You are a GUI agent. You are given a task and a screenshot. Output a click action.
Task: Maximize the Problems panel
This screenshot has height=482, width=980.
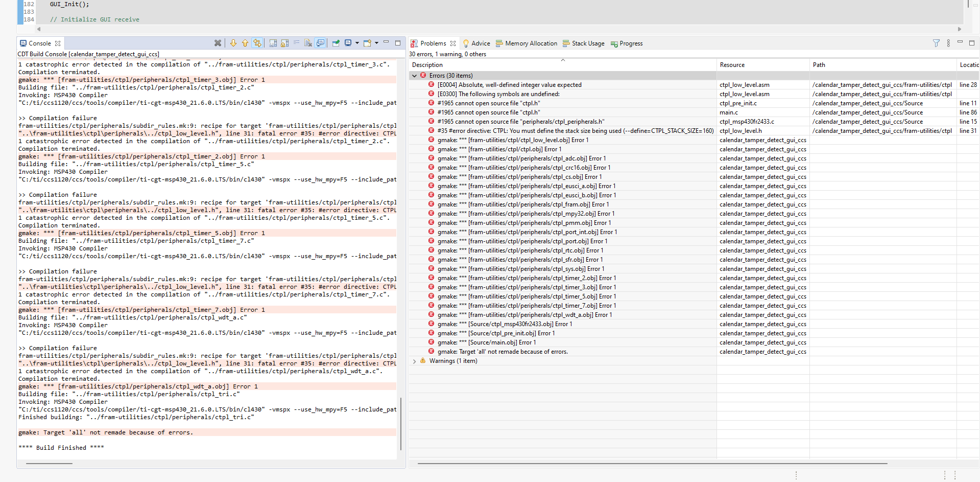coord(972,43)
